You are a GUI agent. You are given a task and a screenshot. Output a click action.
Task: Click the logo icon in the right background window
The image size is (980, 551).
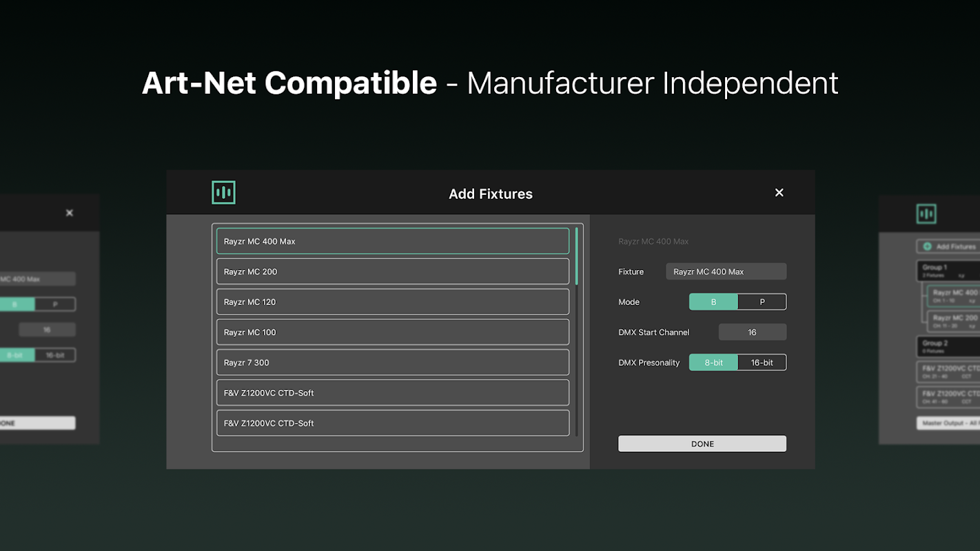(926, 214)
